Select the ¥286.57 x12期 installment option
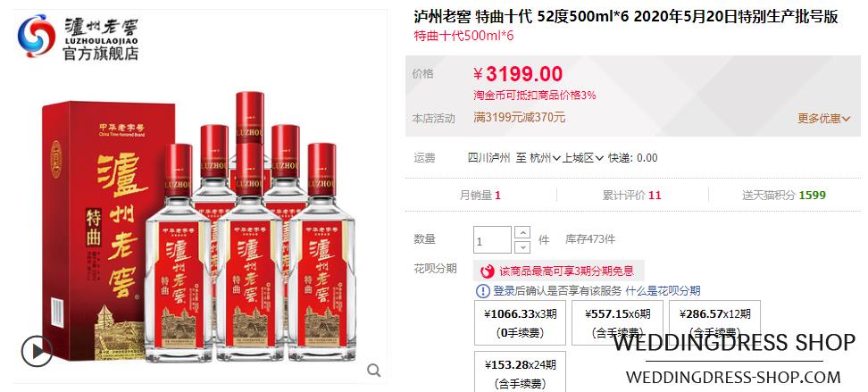The height and width of the screenshot is (392, 868). point(714,322)
